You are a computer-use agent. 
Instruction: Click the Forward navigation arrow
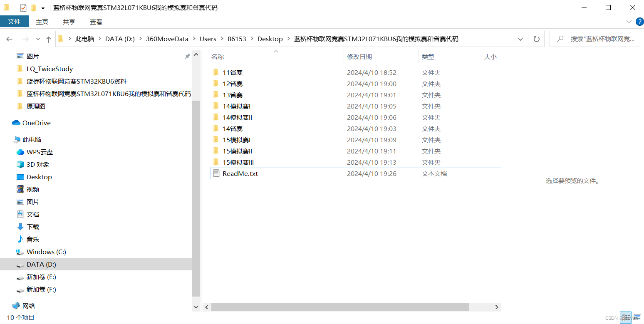click(25, 39)
